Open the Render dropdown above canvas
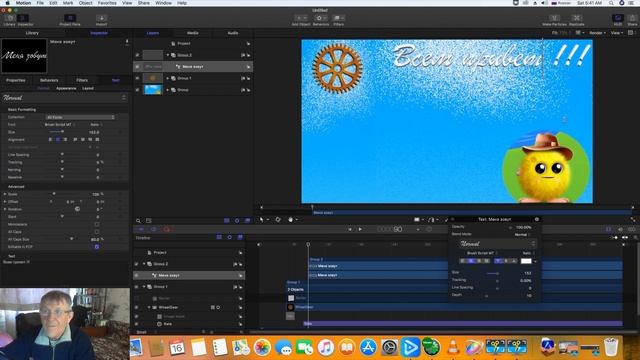This screenshot has height=360, width=640. 598,33
